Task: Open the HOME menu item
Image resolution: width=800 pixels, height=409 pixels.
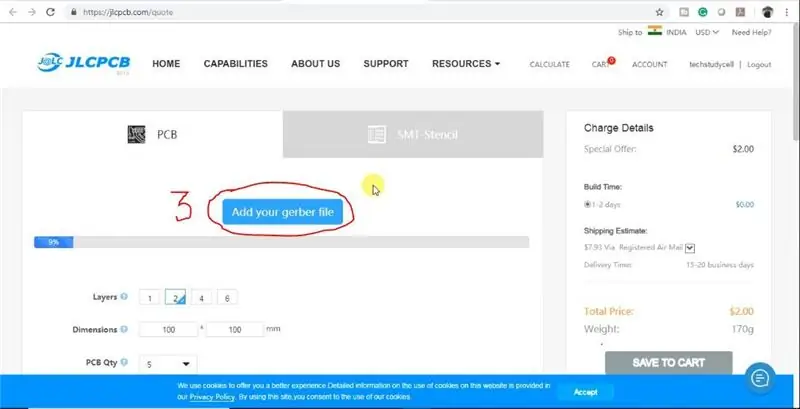Action: pyautogui.click(x=166, y=64)
